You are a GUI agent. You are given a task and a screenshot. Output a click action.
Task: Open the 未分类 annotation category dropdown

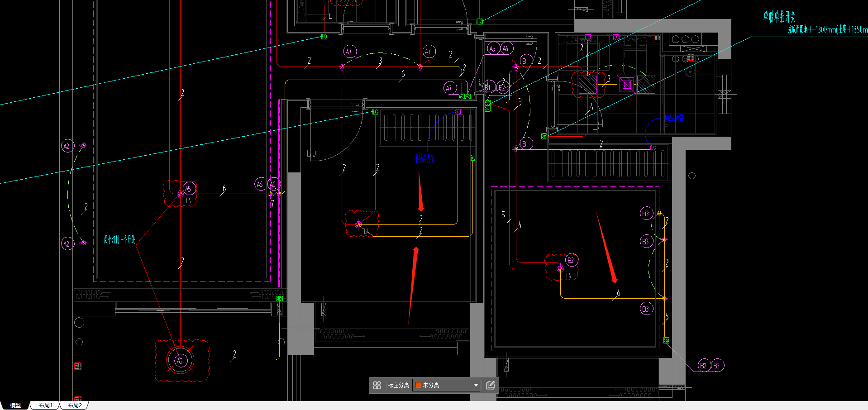pos(446,385)
